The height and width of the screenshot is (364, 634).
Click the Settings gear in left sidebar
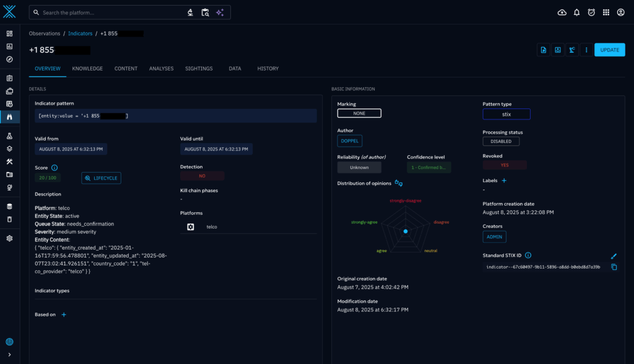point(9,238)
